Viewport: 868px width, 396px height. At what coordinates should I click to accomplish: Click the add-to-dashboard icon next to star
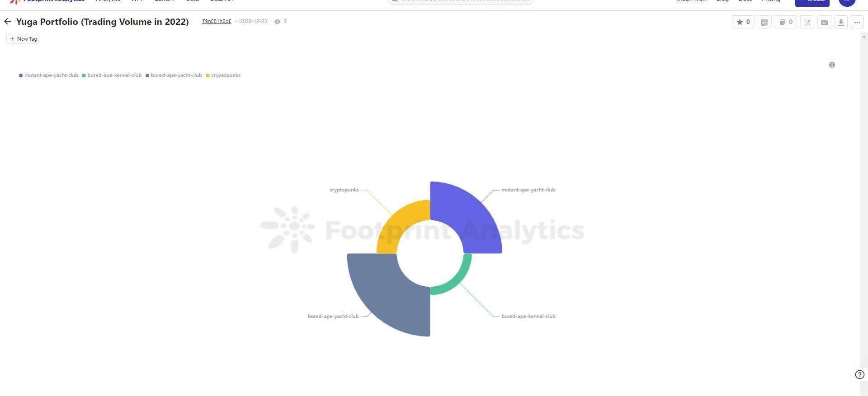pos(764,22)
